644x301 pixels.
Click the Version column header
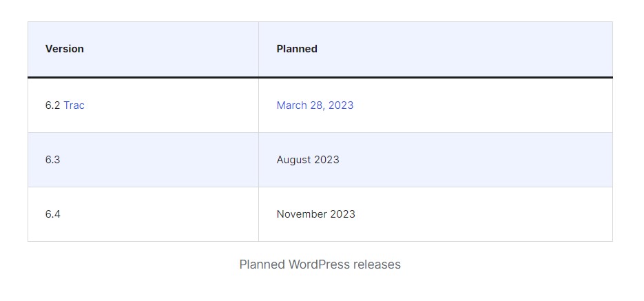point(65,48)
